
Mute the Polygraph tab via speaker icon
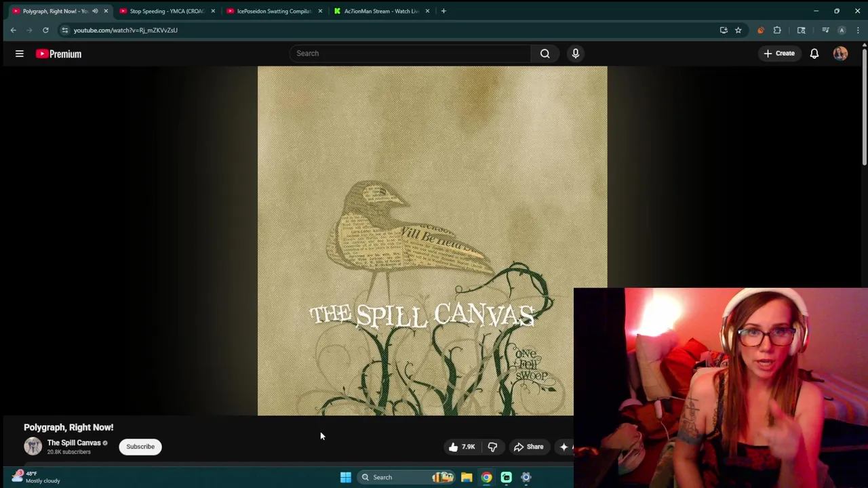95,11
